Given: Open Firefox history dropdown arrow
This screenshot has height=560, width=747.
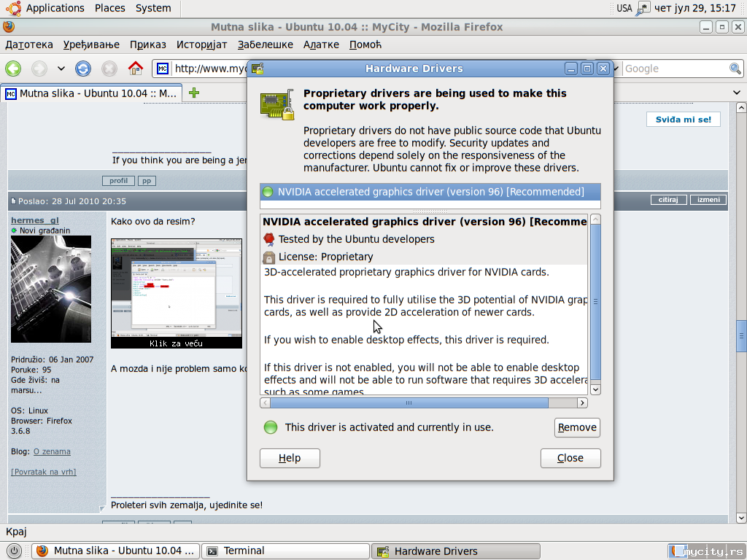Looking at the screenshot, I should click(61, 69).
